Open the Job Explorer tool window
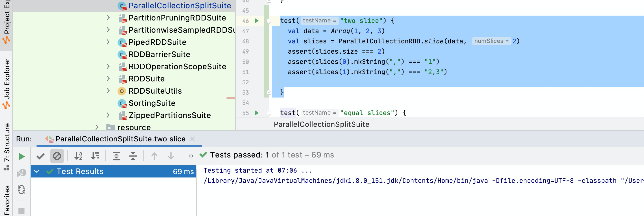 [x=7, y=83]
